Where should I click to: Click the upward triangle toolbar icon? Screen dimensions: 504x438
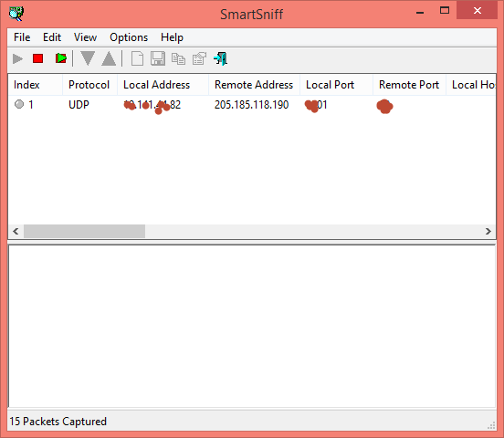(109, 58)
